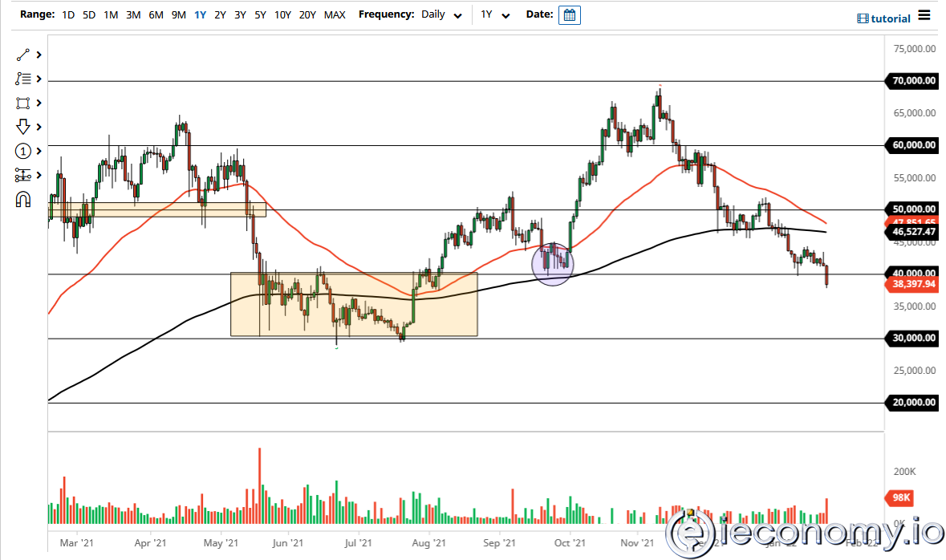Switch to the MAX range
Image resolution: width=946 pixels, height=560 pixels.
tap(335, 14)
